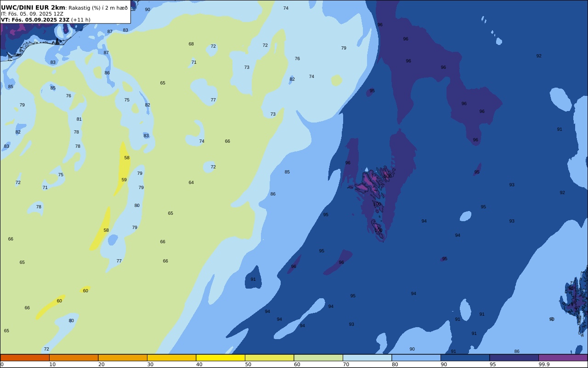Pick the amber 20–30 legend swatch
The height and width of the screenshot is (368, 588).
coord(123,357)
